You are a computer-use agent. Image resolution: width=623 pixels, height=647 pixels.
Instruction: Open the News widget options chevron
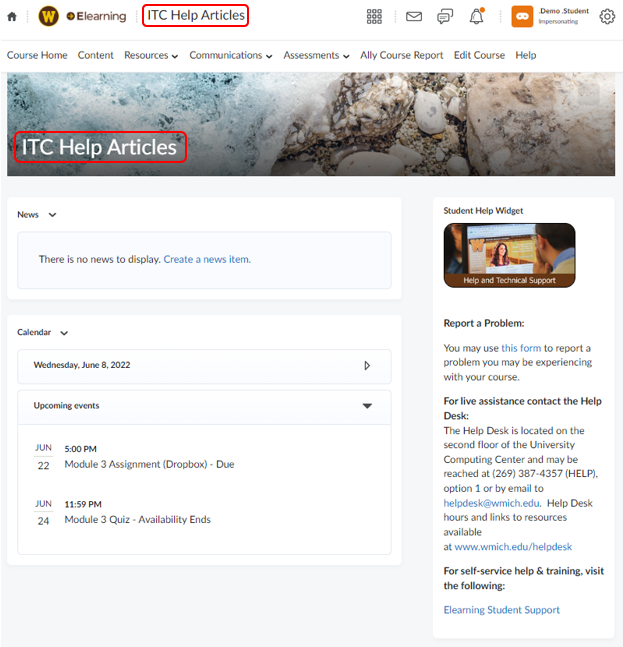pos(53,215)
